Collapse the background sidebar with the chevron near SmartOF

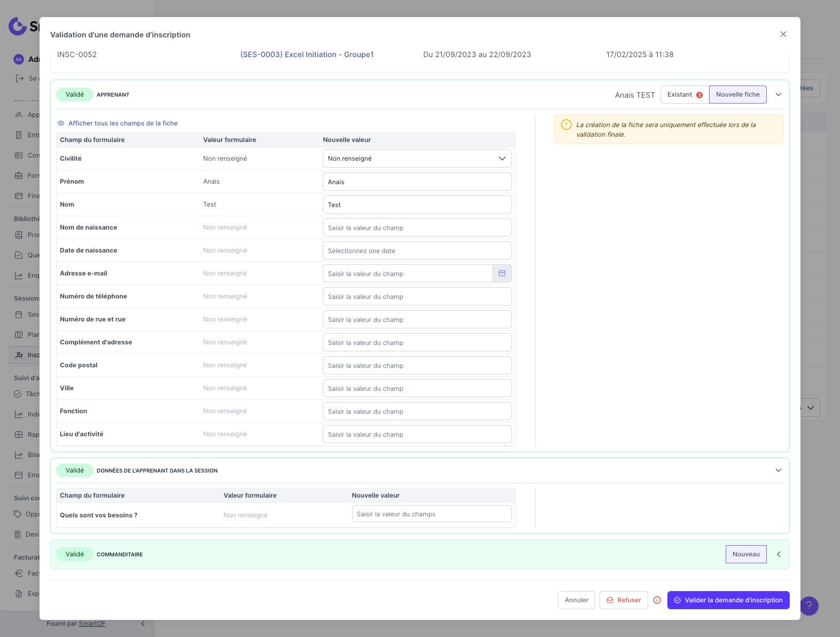coord(143,624)
